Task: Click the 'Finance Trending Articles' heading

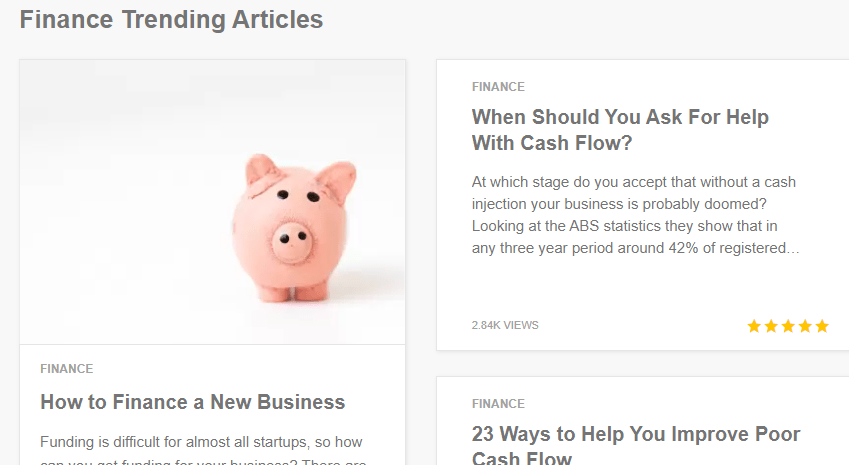Action: coord(171,19)
